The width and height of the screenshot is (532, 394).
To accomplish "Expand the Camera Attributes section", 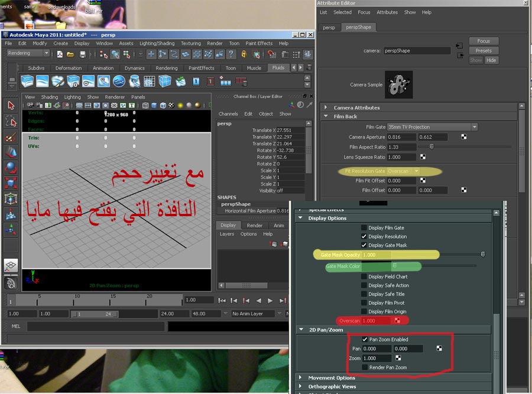I will (x=326, y=108).
